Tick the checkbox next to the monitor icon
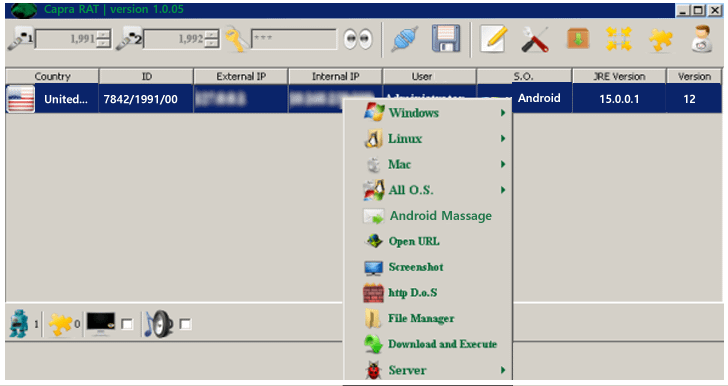 126,324
